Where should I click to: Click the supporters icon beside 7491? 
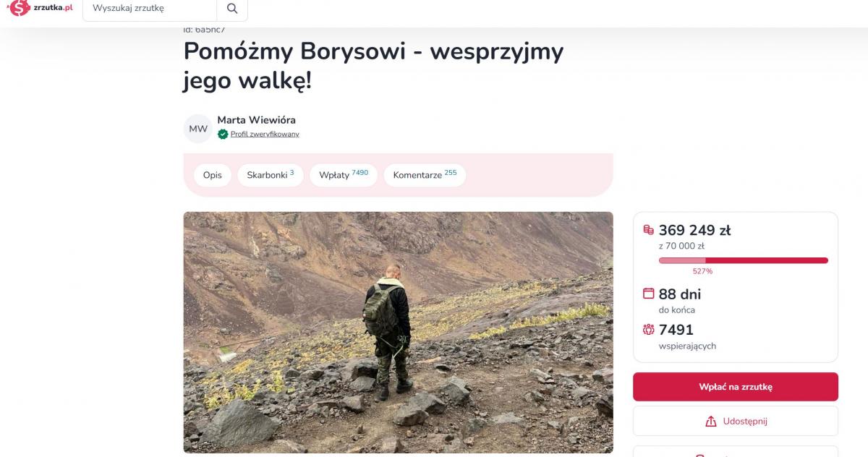pos(649,330)
